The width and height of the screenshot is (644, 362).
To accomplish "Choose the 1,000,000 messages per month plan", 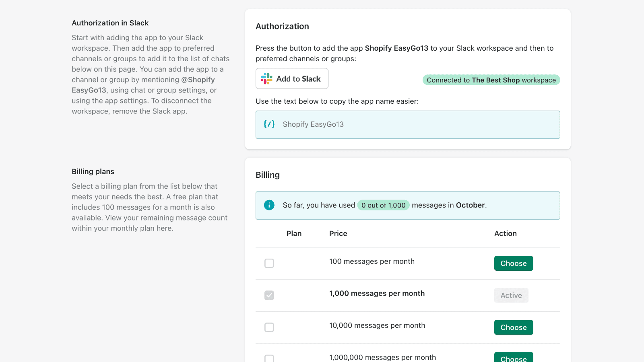I will click(514, 358).
